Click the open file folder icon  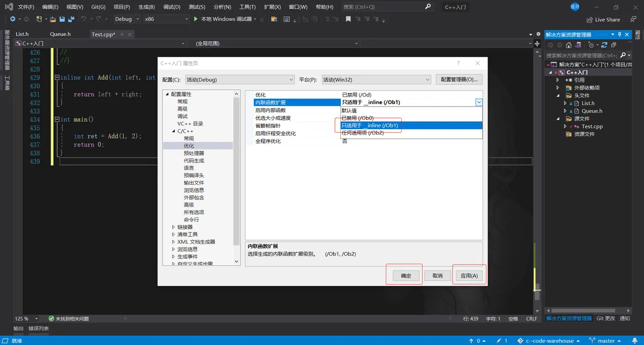[x=53, y=19]
